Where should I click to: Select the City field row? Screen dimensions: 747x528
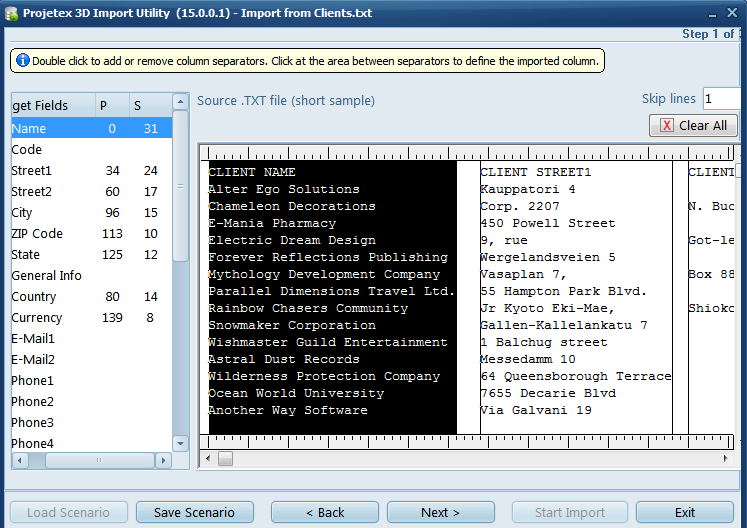[91, 212]
